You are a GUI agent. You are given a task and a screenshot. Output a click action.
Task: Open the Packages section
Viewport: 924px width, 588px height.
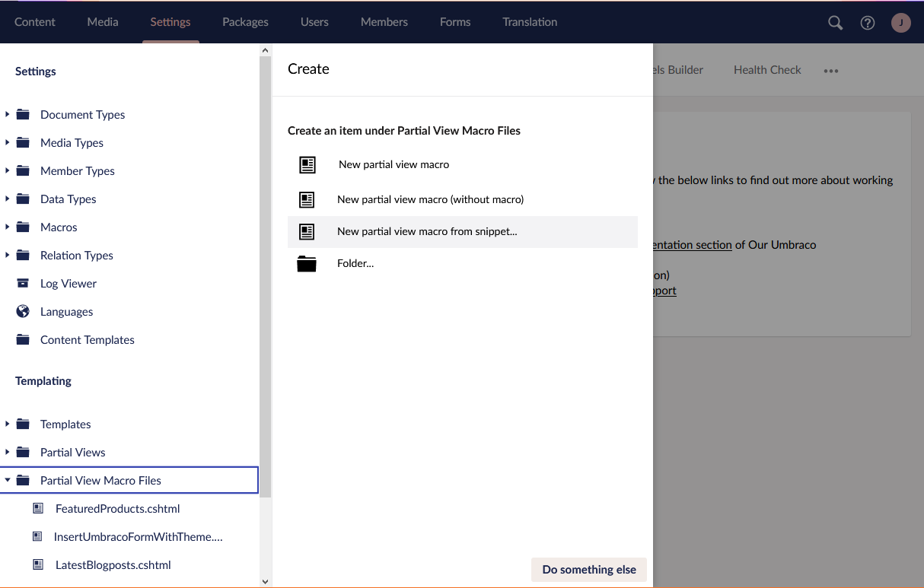coord(245,22)
